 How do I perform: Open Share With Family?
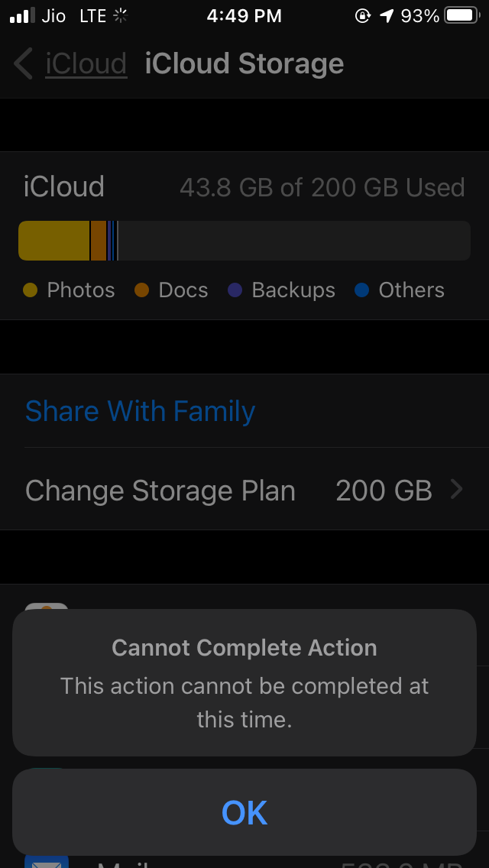click(x=140, y=411)
